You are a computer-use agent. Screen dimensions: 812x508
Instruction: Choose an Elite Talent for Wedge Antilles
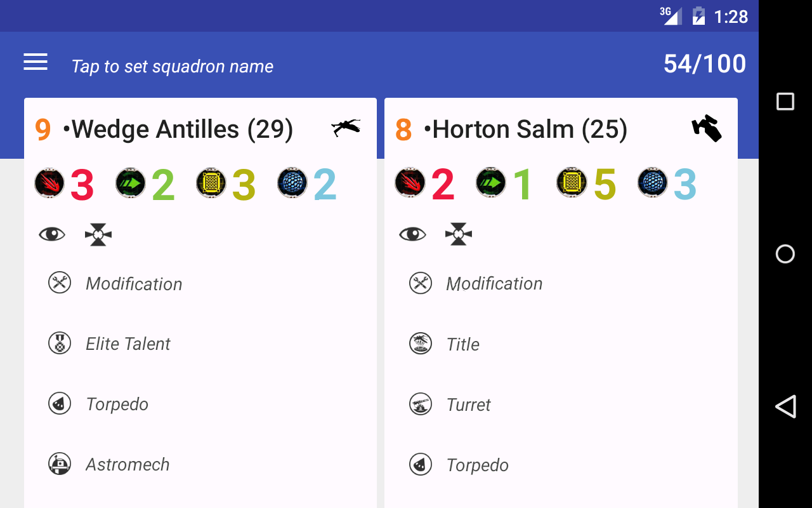(x=128, y=344)
